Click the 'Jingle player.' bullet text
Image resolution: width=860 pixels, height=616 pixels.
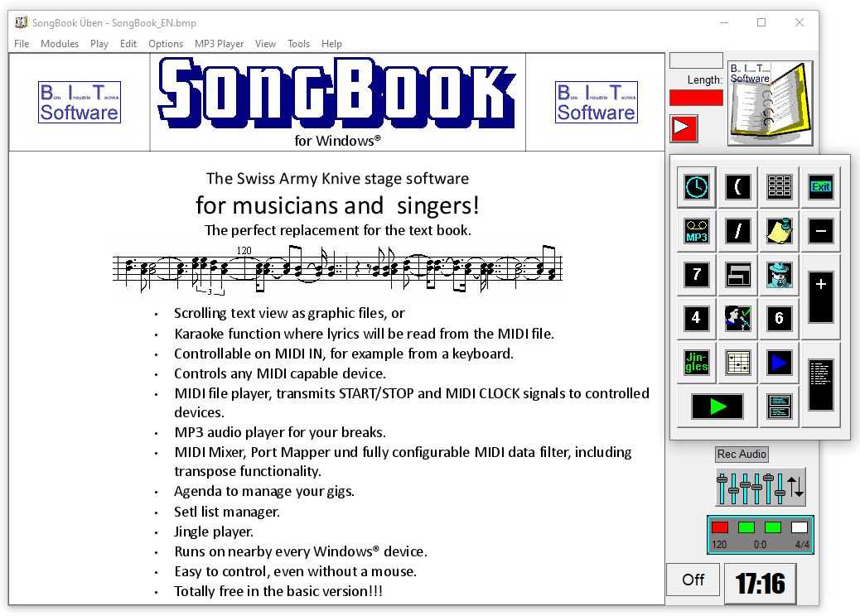(214, 532)
